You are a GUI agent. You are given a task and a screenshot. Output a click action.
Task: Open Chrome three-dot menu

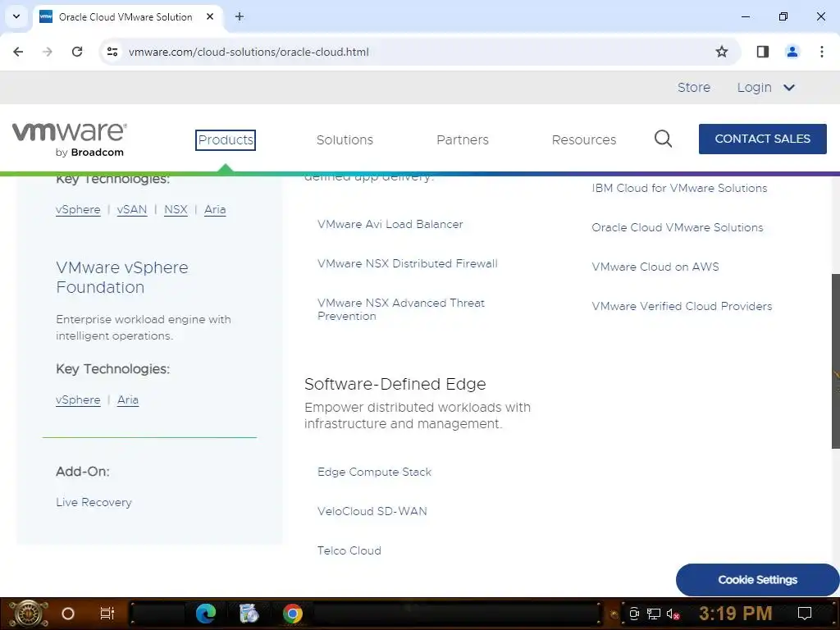pos(821,52)
